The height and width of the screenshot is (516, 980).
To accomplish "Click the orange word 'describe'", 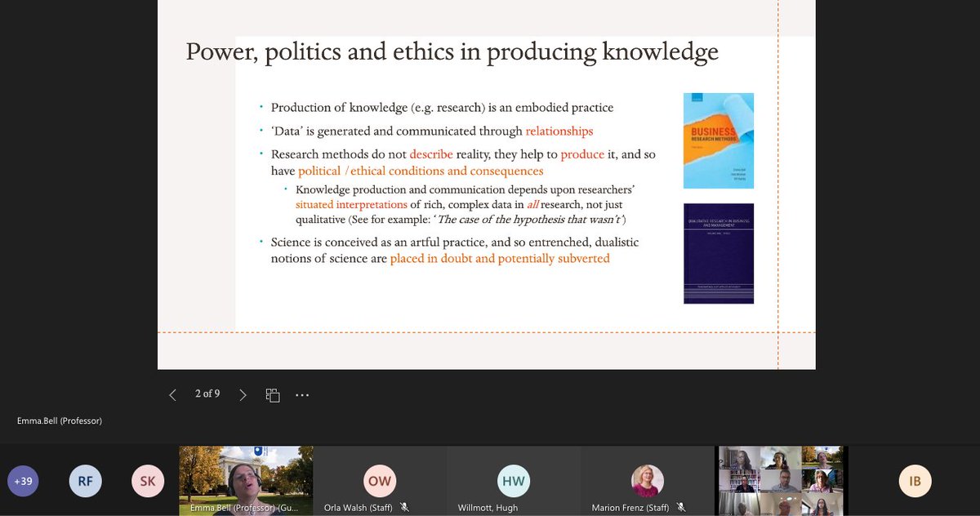I will pos(431,154).
